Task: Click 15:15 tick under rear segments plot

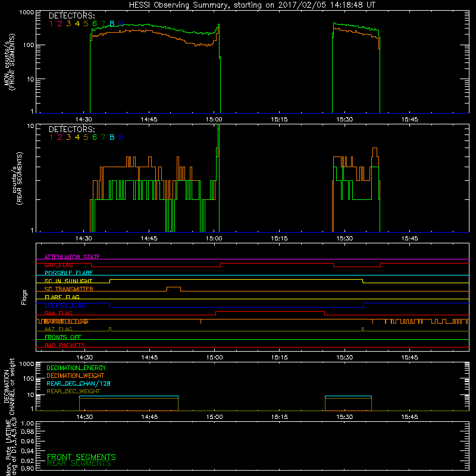Action: [x=279, y=239]
